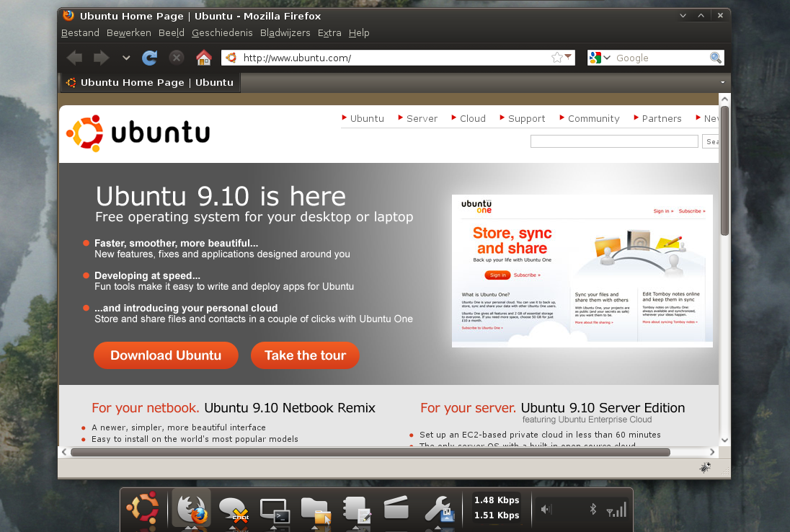Click the Ubuntu 9.10 Netbook Remix heading
Screen dimensions: 790x532
pos(290,407)
